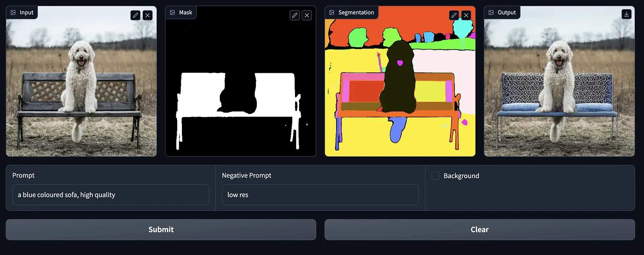Focus the Prompt text field
The width and height of the screenshot is (644, 255).
tap(111, 195)
